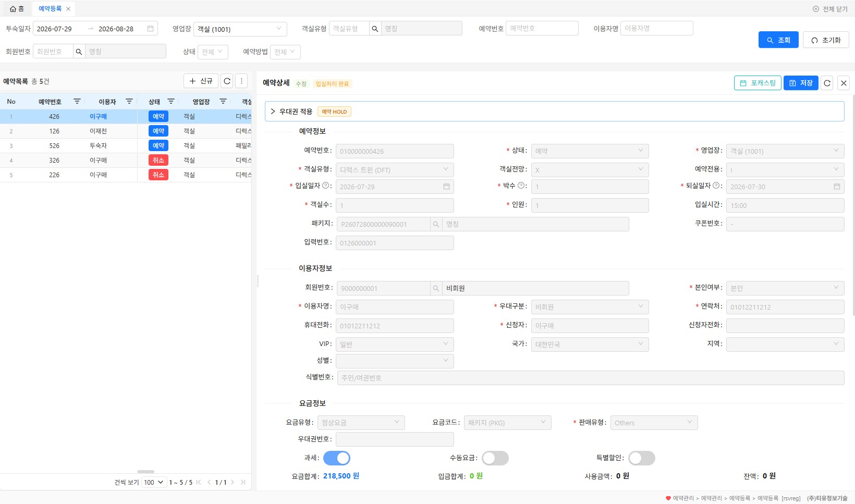The height and width of the screenshot is (504, 855).
Task: Enable the 수동요금 switch
Action: [x=495, y=458]
